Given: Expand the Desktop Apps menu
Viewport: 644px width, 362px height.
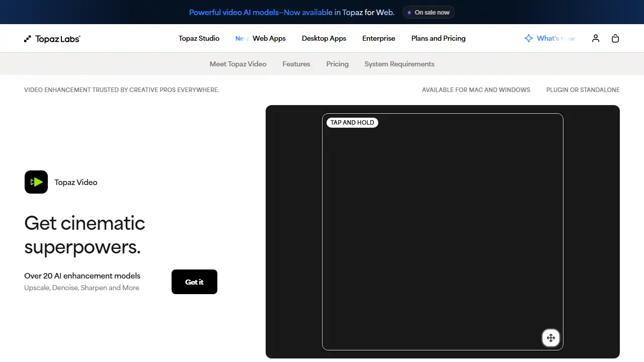Looking at the screenshot, I should coord(324,38).
